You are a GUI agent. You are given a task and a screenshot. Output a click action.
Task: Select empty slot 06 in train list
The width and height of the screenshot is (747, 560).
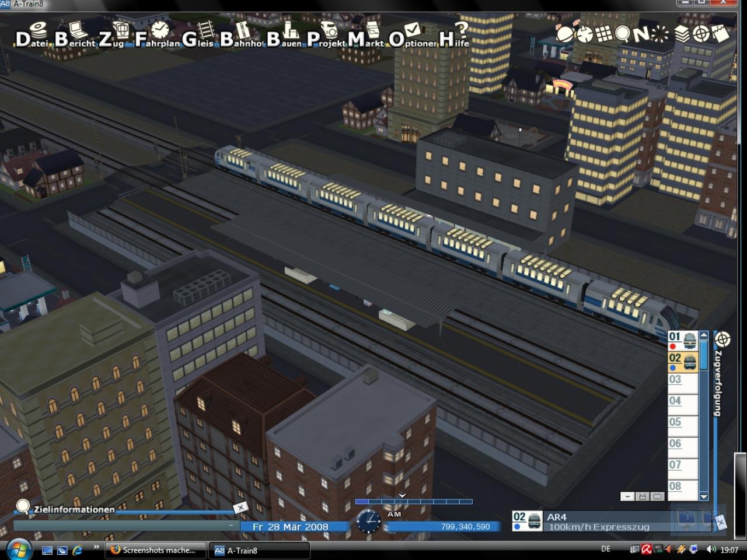point(683,448)
